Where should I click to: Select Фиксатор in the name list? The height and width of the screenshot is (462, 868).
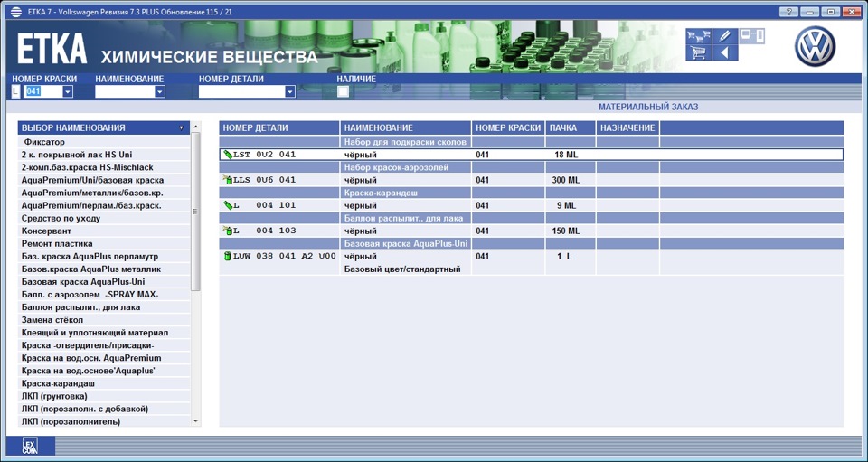click(104, 142)
